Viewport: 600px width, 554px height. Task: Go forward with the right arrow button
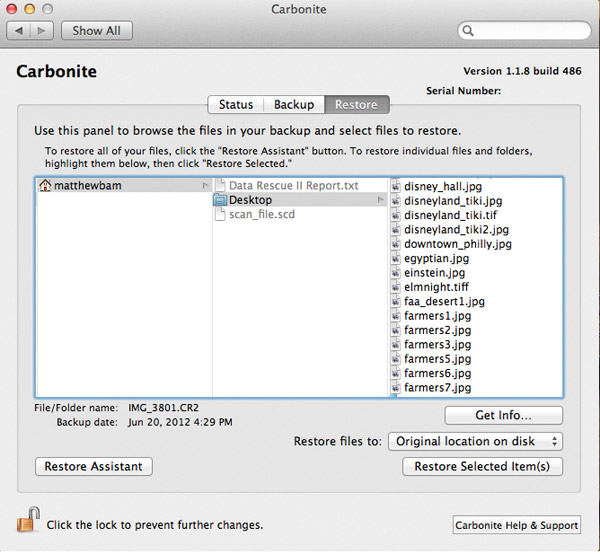(41, 31)
